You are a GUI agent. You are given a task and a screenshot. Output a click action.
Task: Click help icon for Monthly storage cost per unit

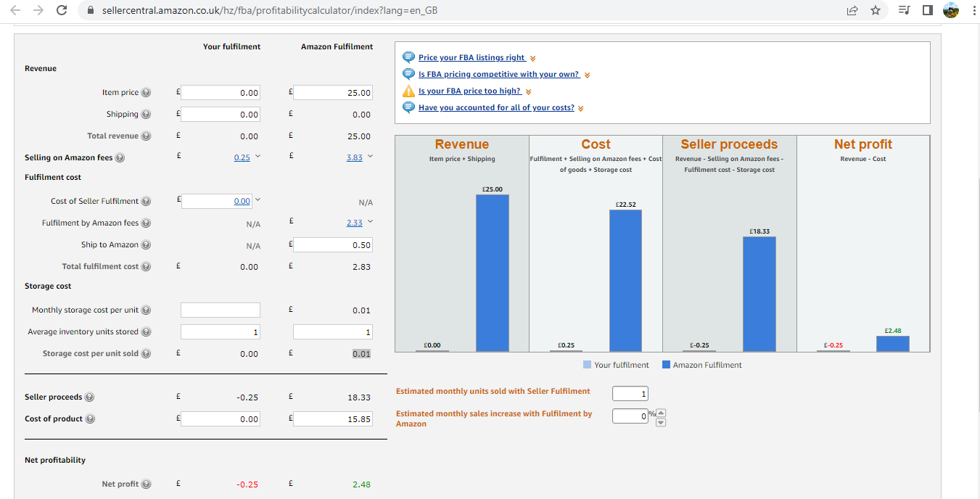[146, 310]
